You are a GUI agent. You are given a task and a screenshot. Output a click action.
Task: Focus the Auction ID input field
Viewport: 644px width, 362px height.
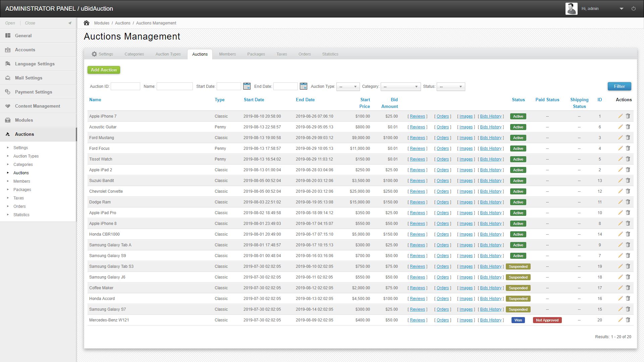(125, 86)
